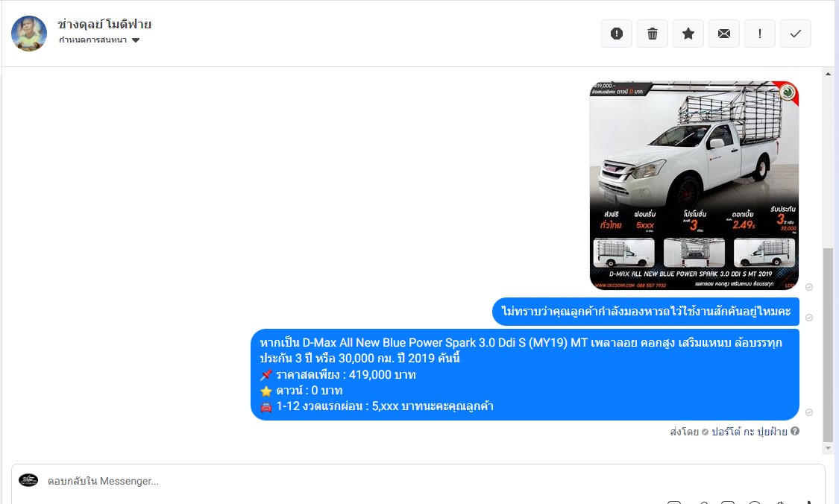Select message bubble ไม่ทราบว่าคุณลูกค้ากำลังมองหารถ
The image size is (839, 504).
click(646, 312)
